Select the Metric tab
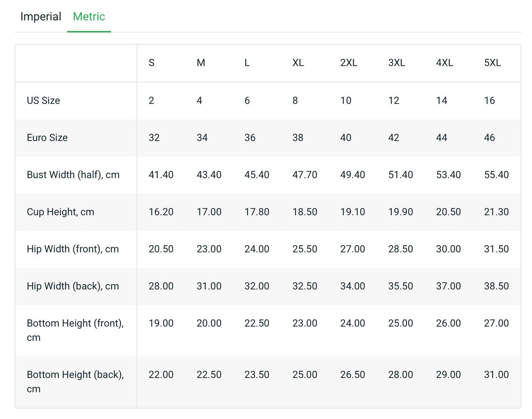This screenshot has height=419, width=532. (x=89, y=17)
